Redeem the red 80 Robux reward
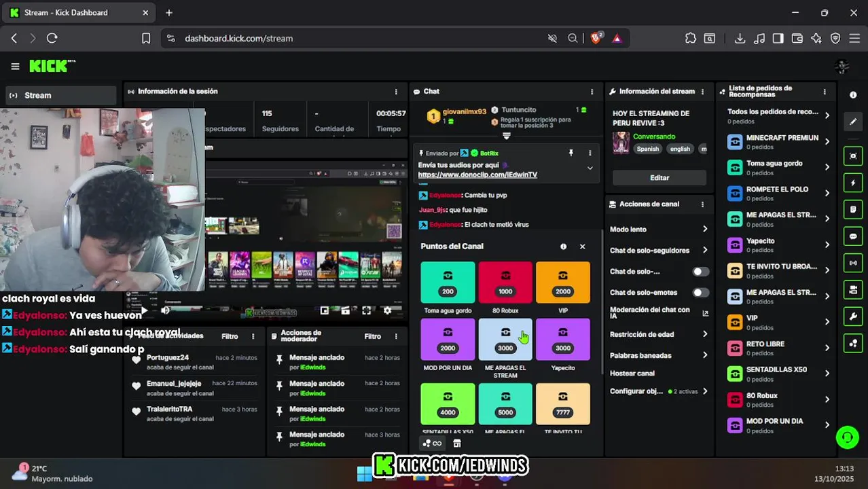 click(x=505, y=283)
